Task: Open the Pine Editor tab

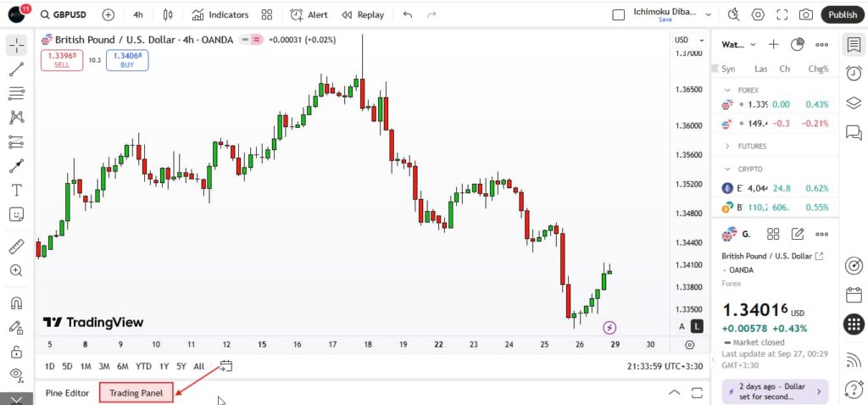Action: [x=67, y=392]
